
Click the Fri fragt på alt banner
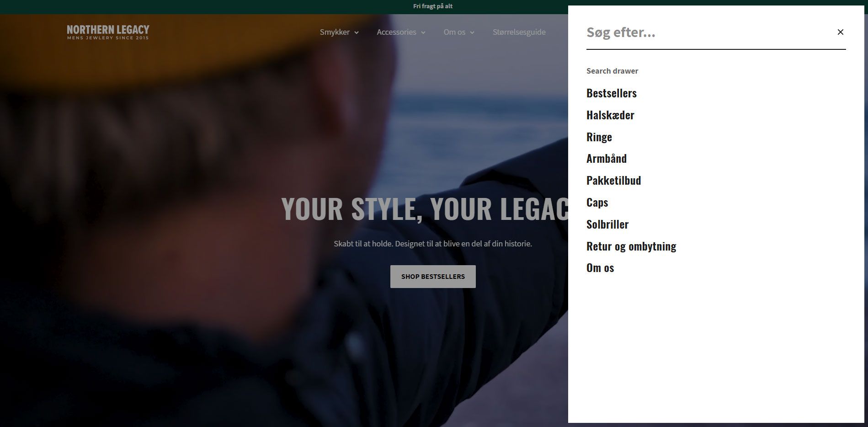433,6
